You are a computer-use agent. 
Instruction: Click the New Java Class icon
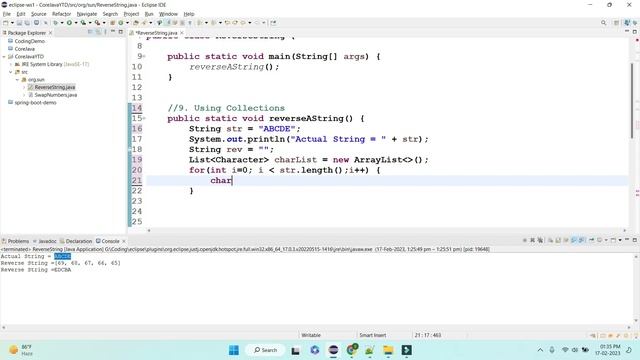coord(121,23)
